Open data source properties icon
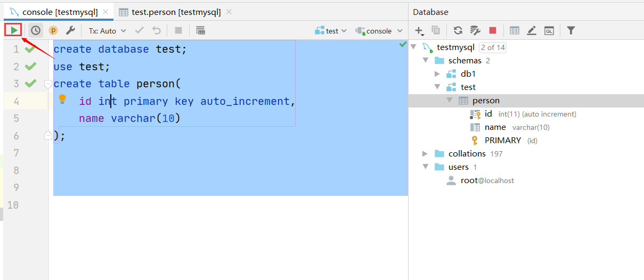Viewport: 644px width, 280px height. click(x=475, y=30)
